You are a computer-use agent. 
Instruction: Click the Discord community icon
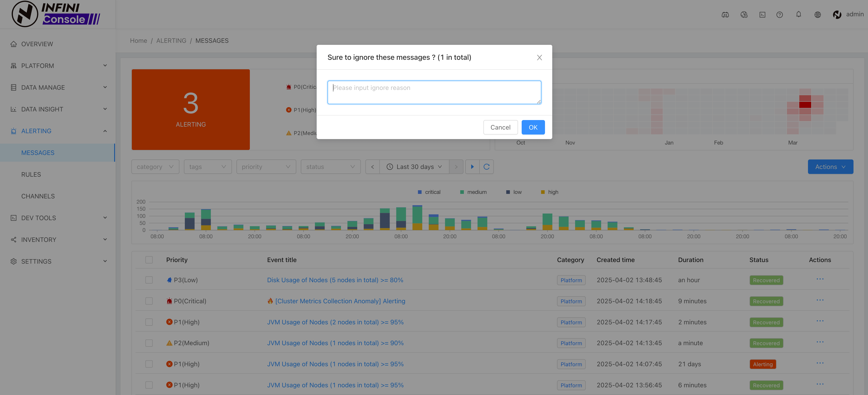(x=725, y=14)
